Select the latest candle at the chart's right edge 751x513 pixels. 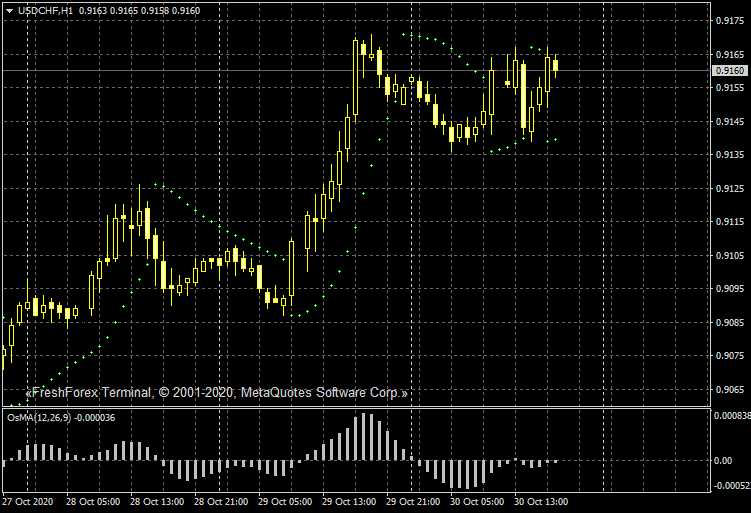(x=556, y=66)
